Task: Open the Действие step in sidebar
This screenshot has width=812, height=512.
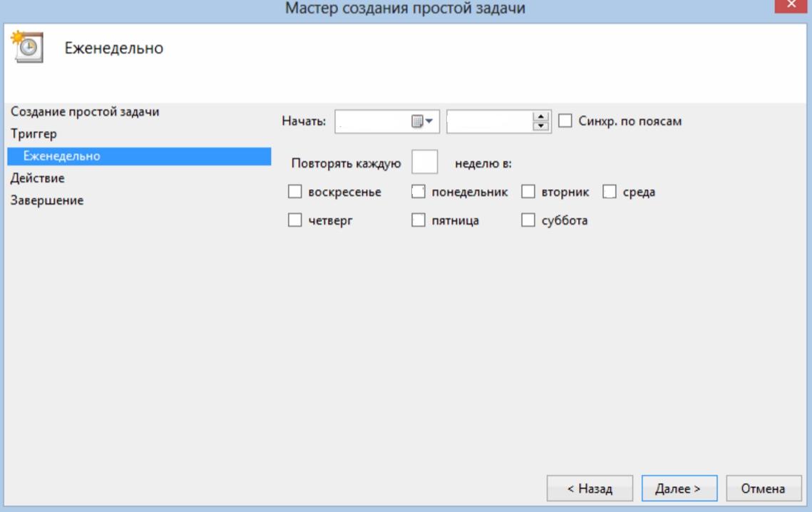Action: point(37,178)
